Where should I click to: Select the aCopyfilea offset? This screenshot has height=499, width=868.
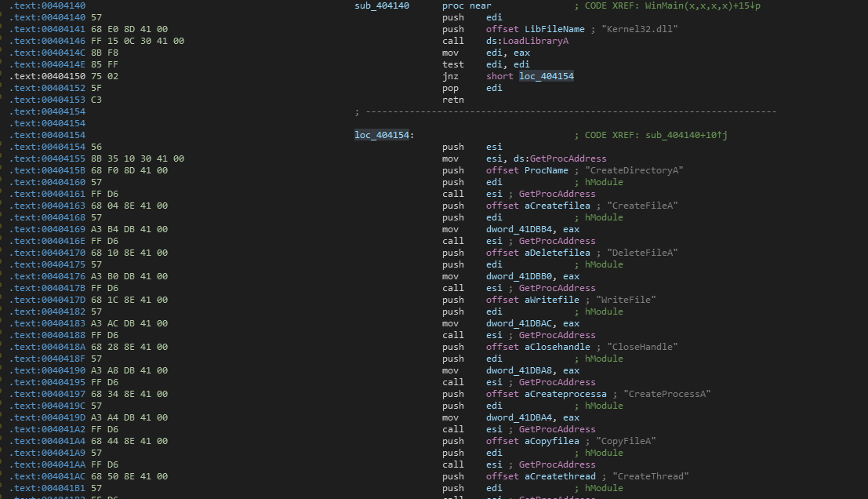[x=552, y=441]
